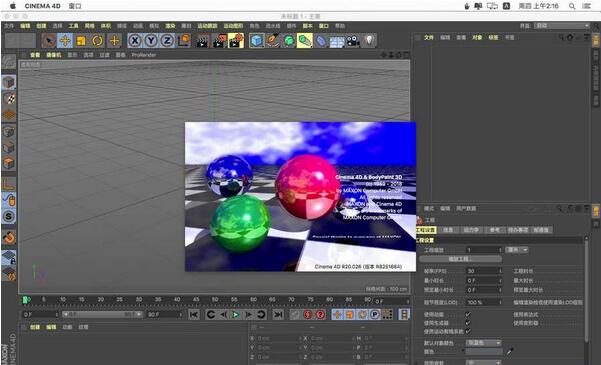This screenshot has width=601, height=365.
Task: Add a cube primitive from toolbar
Action: tap(256, 41)
